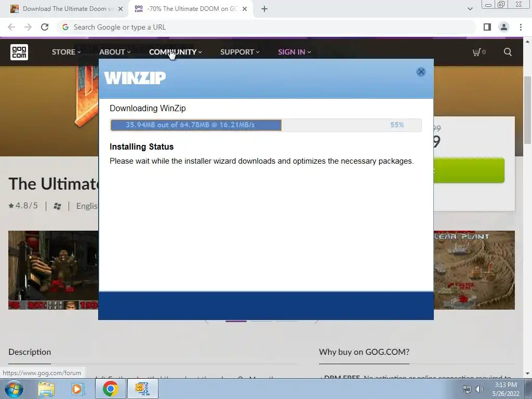
Task: Click the network tray icon
Action: click(467, 389)
